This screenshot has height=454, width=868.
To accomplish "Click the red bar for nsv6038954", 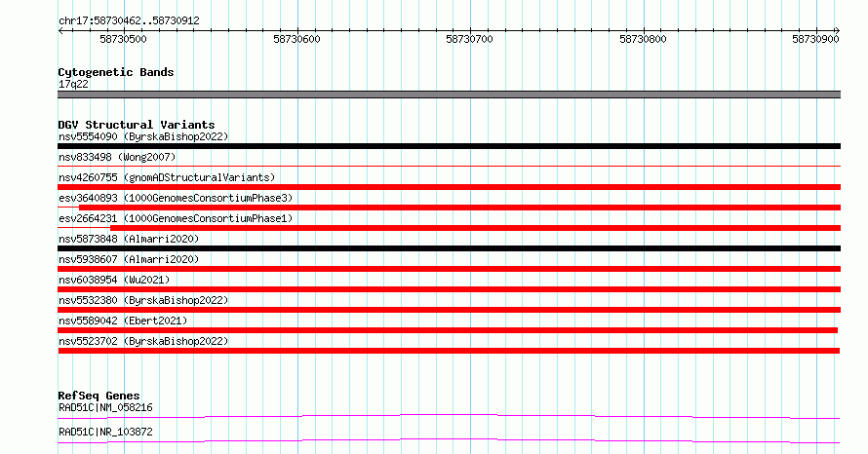I will (x=449, y=289).
